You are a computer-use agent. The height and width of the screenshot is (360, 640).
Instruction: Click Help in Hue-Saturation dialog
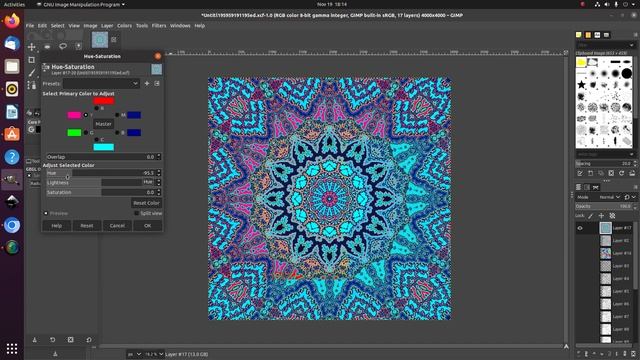[x=56, y=225]
